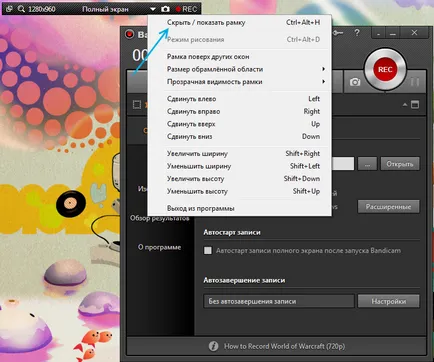Select Уменьшить высоту menu item
The width and height of the screenshot is (434, 362).
[x=240, y=191]
